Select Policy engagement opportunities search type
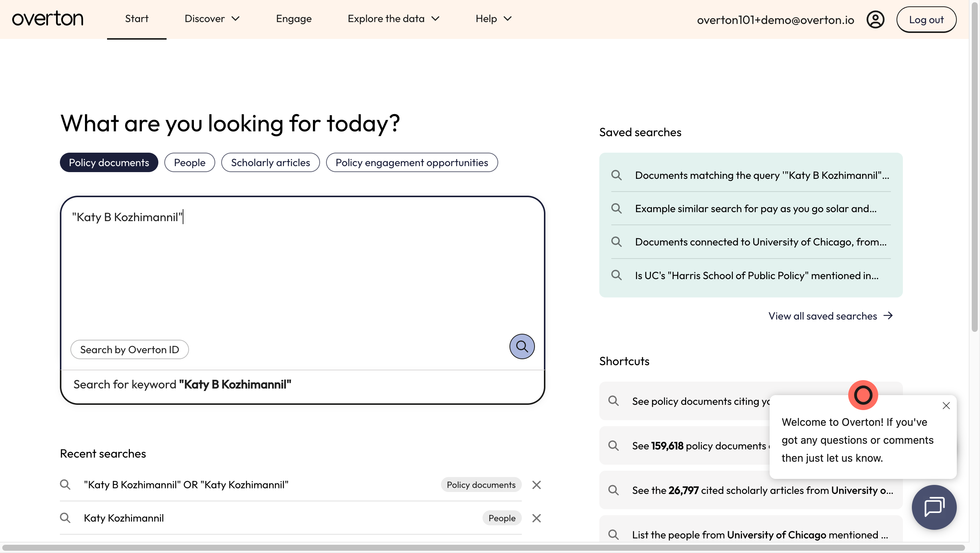 412,162
